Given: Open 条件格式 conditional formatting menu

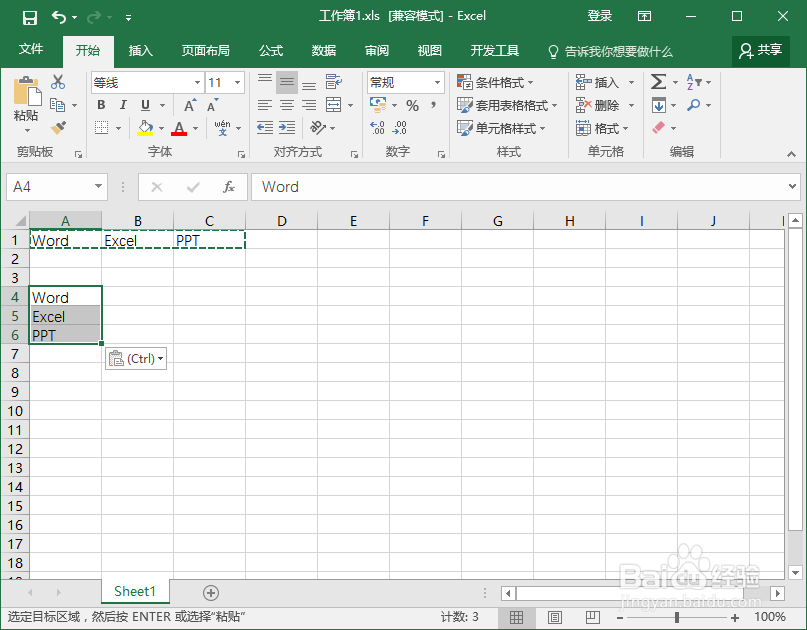Looking at the screenshot, I should (495, 82).
